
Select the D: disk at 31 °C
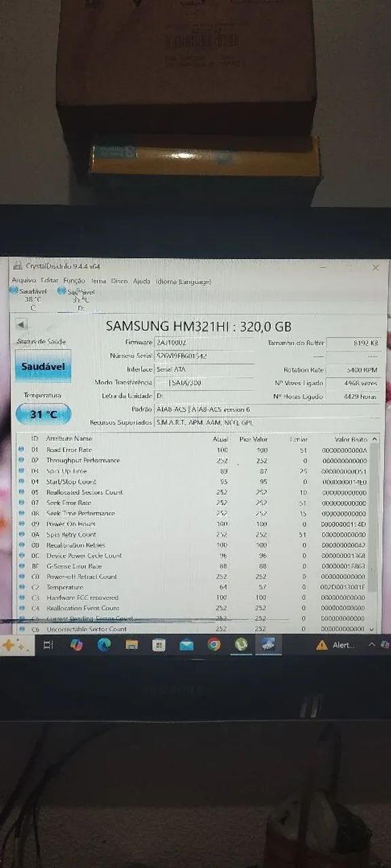tap(77, 298)
